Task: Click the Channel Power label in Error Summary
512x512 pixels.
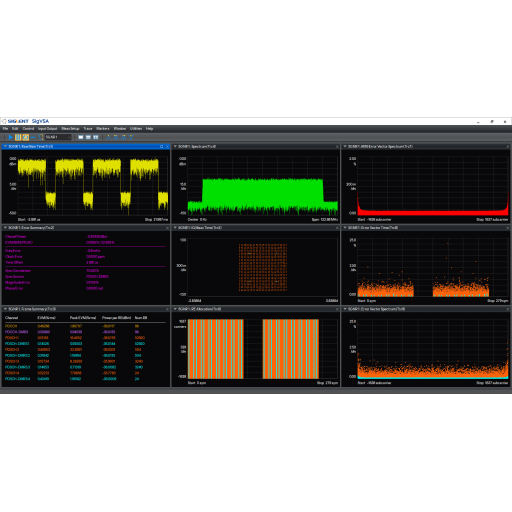Action: click(x=15, y=237)
